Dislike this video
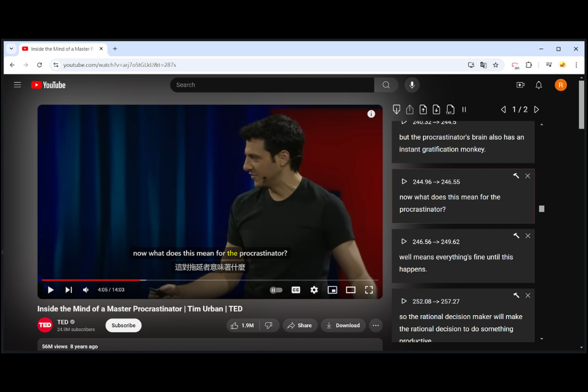 269,325
